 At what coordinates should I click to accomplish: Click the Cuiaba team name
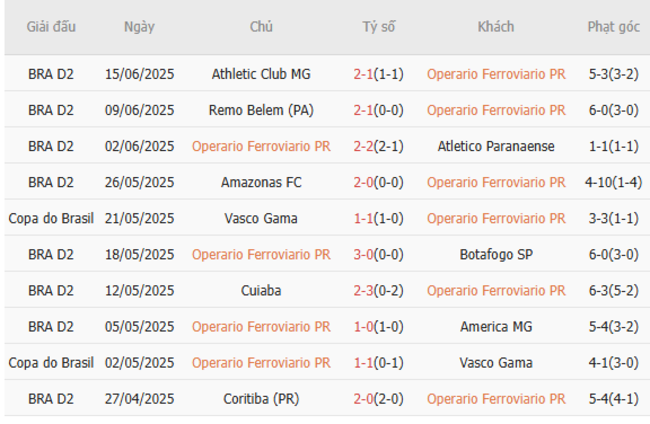pyautogui.click(x=261, y=290)
